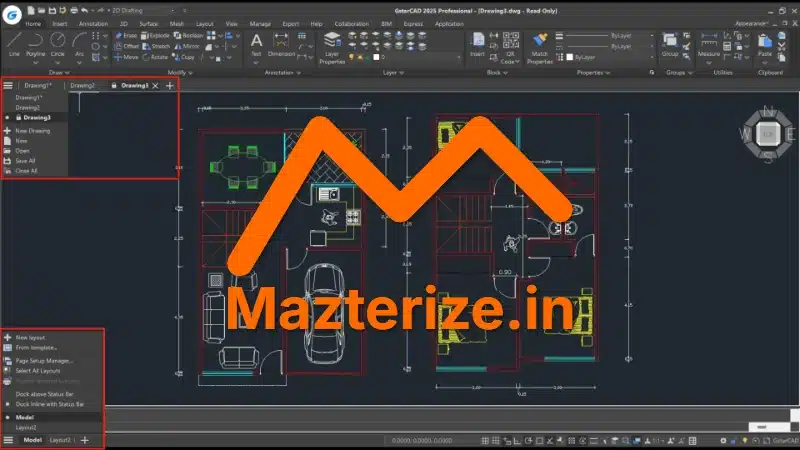
Task: Open Layer Properties manager
Action: tap(332, 47)
